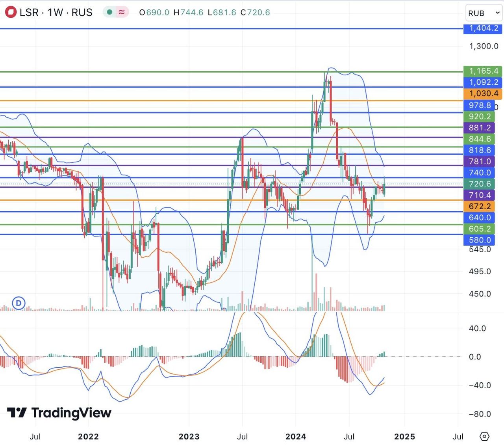
Task: Click the 2023 time axis label
Action: [x=189, y=436]
